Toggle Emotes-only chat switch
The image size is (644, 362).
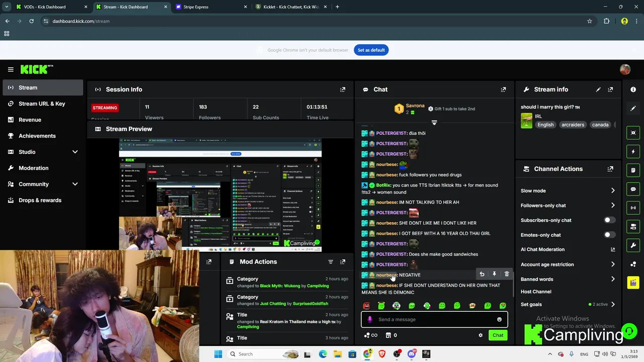[x=609, y=235]
